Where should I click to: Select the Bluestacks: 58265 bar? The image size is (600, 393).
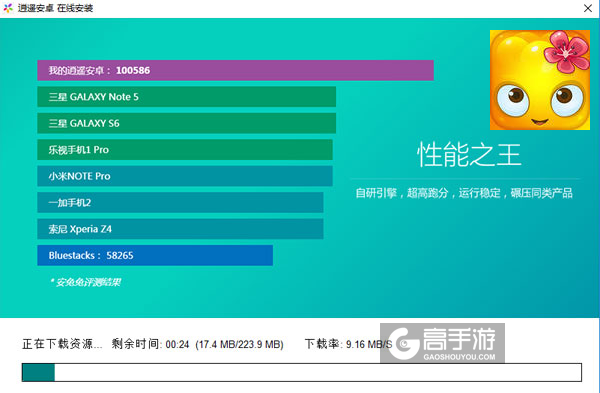click(155, 255)
